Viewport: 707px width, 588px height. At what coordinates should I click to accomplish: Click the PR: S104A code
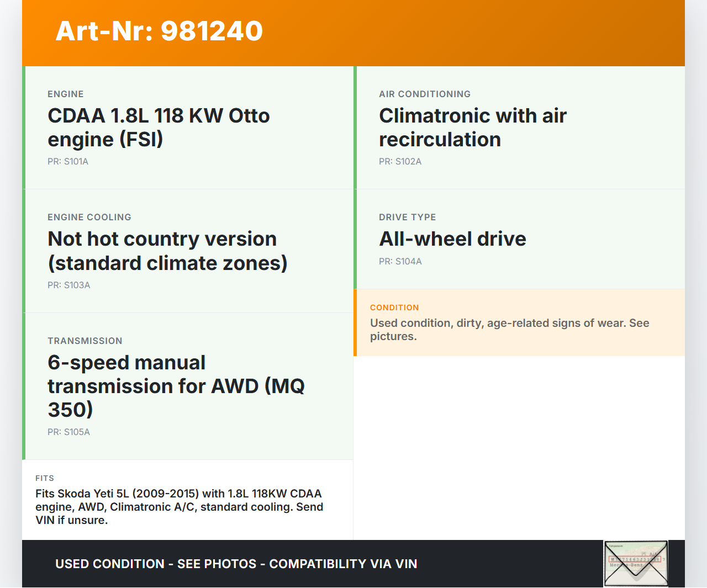click(400, 262)
